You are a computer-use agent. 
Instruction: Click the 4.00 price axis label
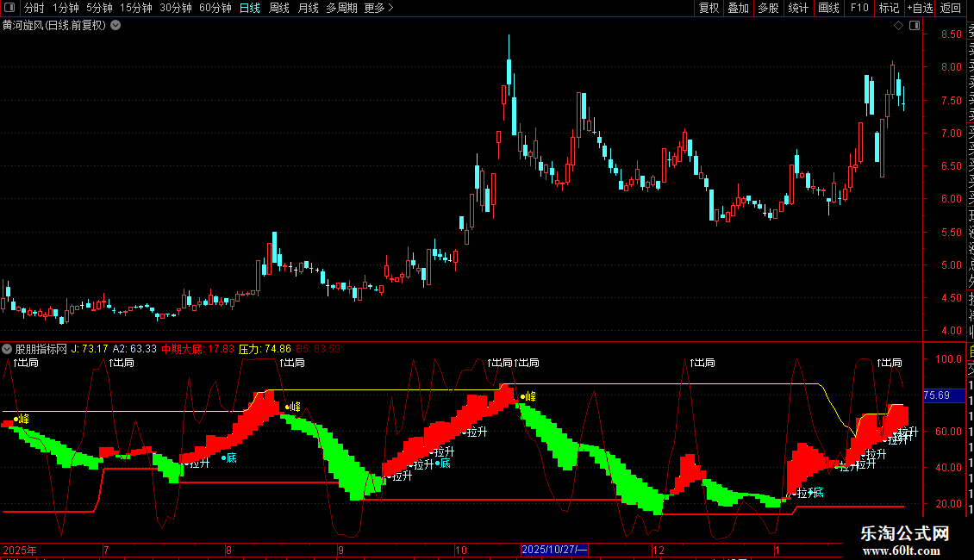pyautogui.click(x=951, y=331)
